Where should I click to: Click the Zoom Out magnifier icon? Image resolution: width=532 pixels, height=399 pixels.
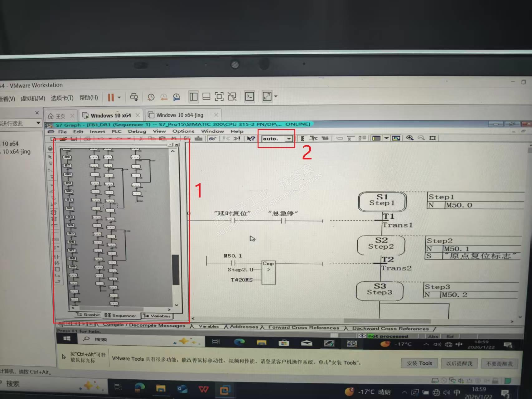(421, 138)
